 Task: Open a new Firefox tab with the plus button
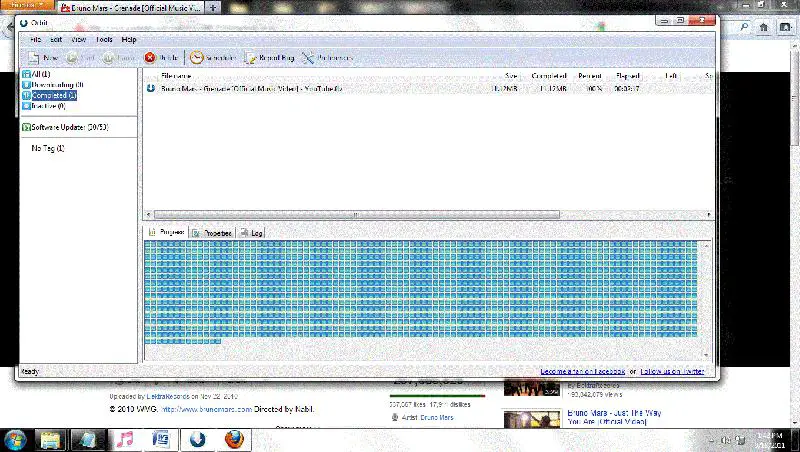tap(213, 8)
